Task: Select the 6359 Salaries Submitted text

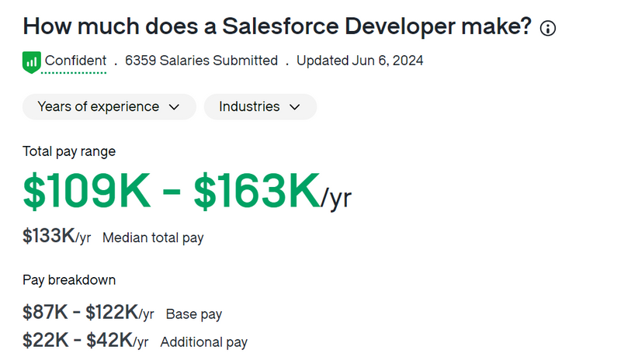Action: (x=201, y=61)
